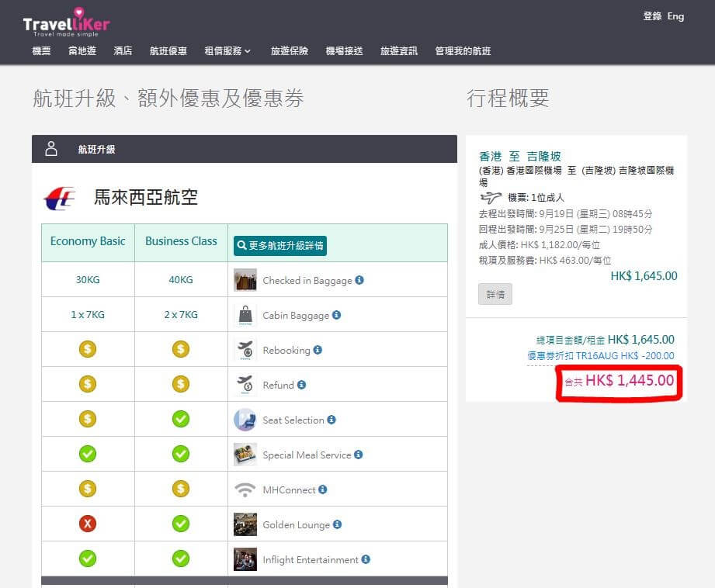Click Economy Basic Special Meal green check
The width and height of the screenshot is (715, 588).
point(88,454)
